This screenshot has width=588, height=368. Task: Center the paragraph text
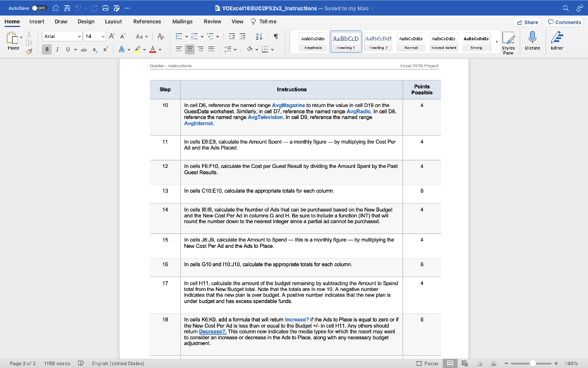[189, 49]
